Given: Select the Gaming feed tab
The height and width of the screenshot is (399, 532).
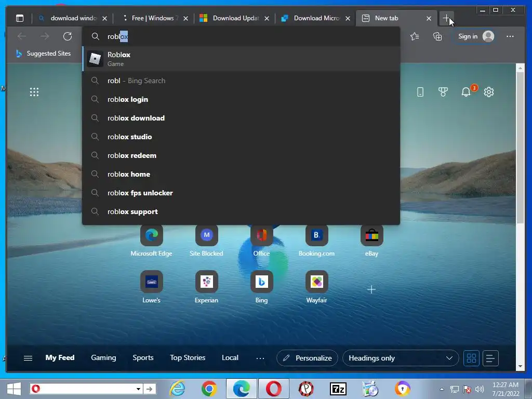Looking at the screenshot, I should [103, 357].
